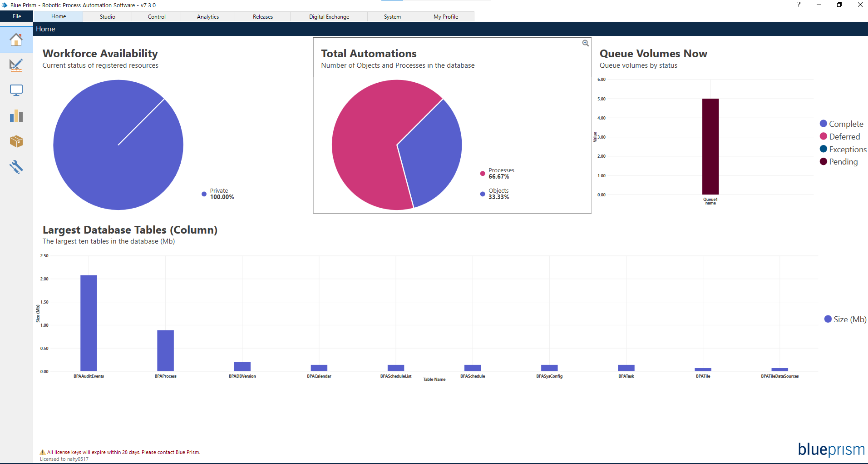Switch to the Releases tab

click(263, 16)
